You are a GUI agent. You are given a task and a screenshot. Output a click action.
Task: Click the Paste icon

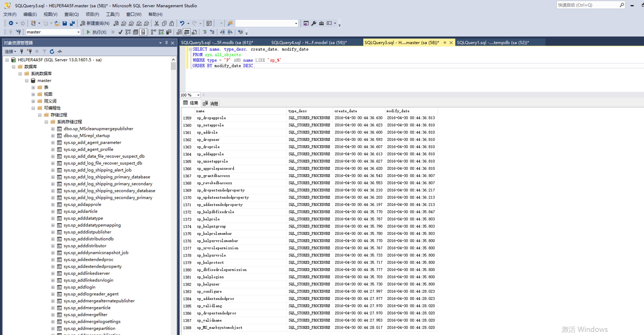pos(172,23)
